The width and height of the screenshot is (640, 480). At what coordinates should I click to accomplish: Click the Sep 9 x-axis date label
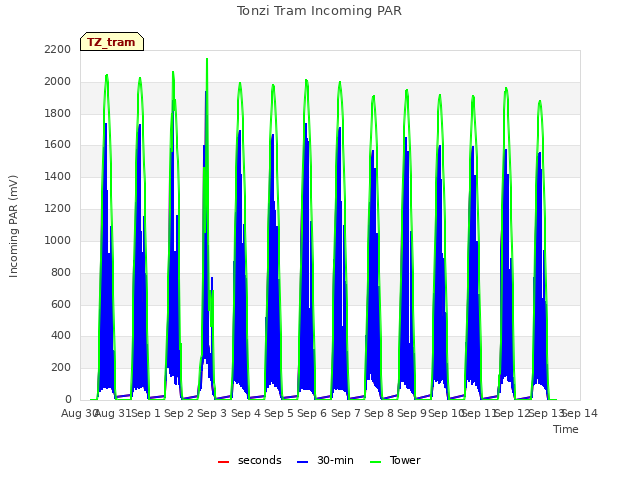[412, 413]
